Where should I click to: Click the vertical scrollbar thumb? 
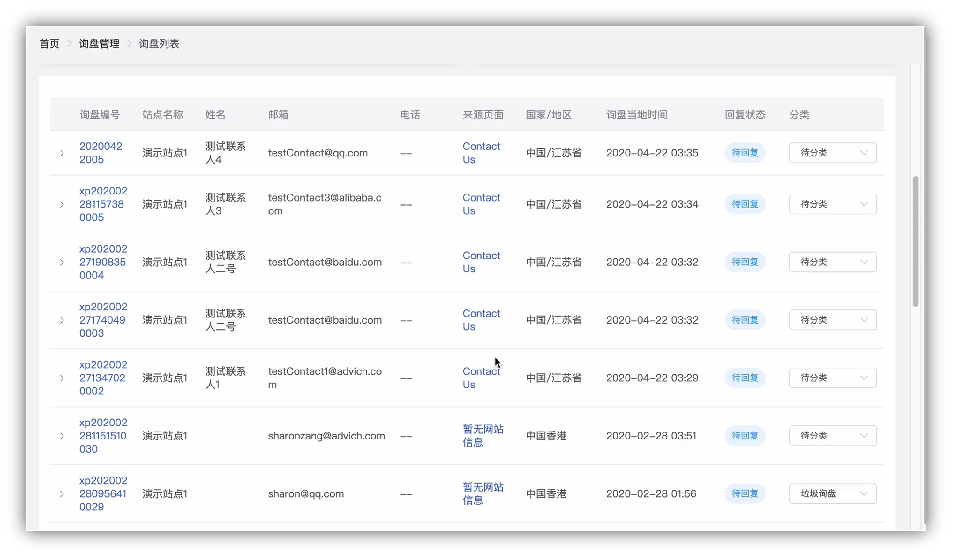(x=915, y=242)
